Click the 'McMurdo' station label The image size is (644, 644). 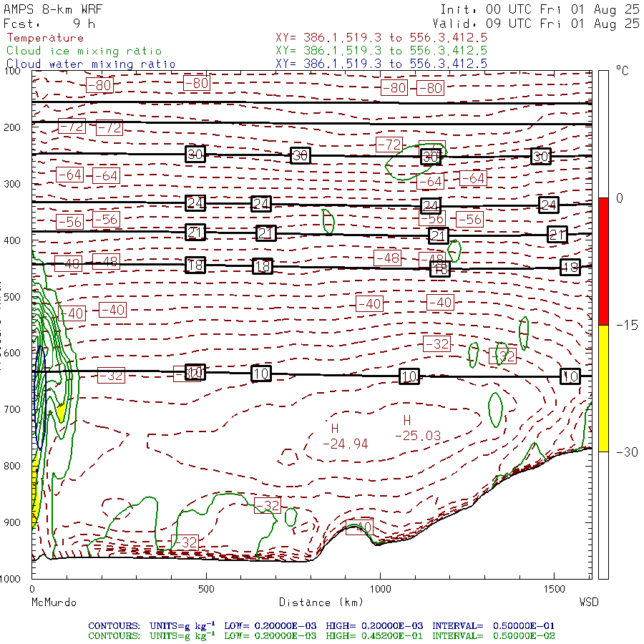point(54,602)
